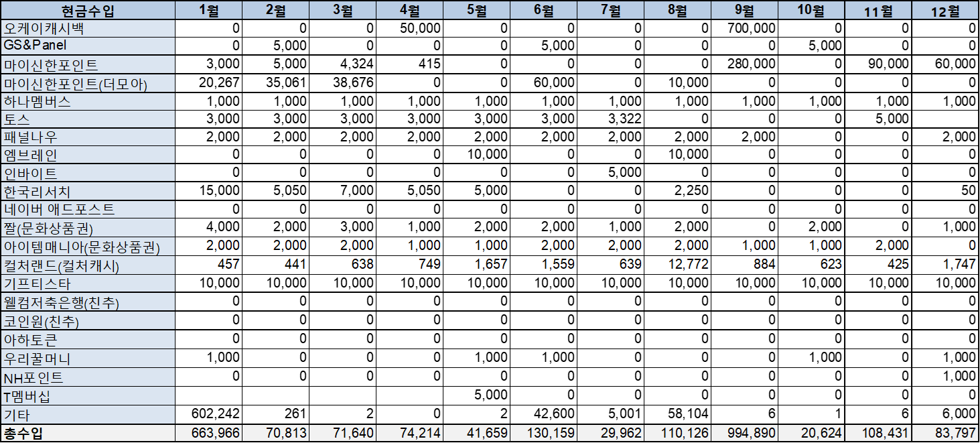The height and width of the screenshot is (443, 980).
Task: Click the 994,890 September total cell
Action: [744, 433]
